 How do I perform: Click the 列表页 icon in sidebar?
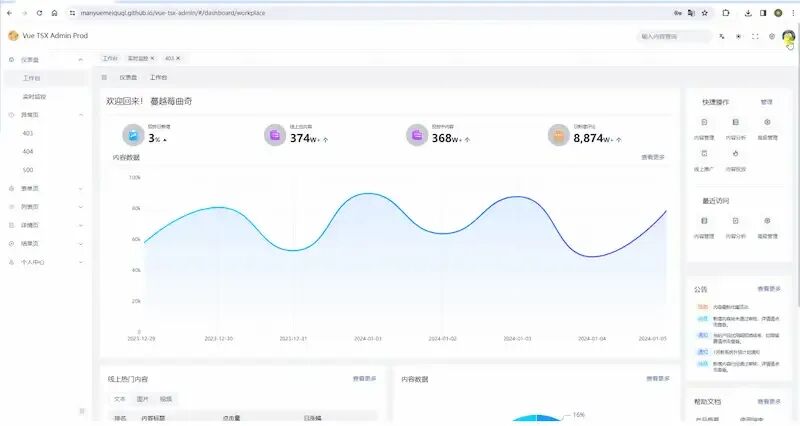point(12,207)
